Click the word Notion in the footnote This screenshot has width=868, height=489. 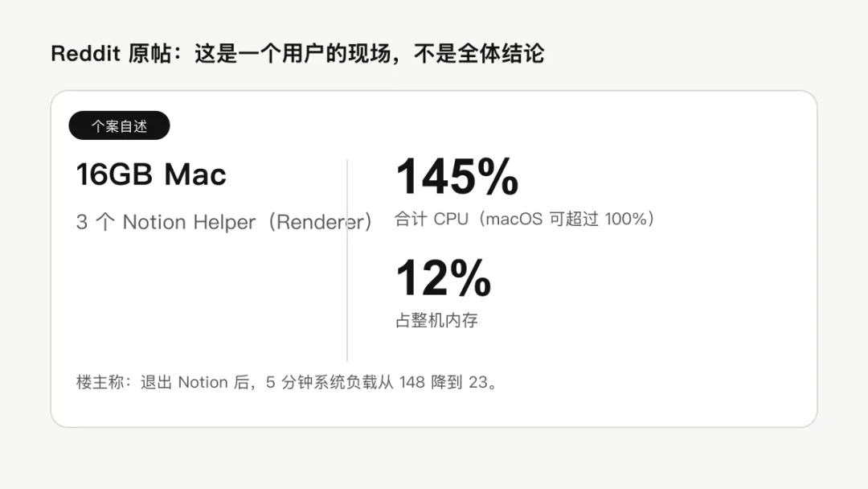point(203,382)
